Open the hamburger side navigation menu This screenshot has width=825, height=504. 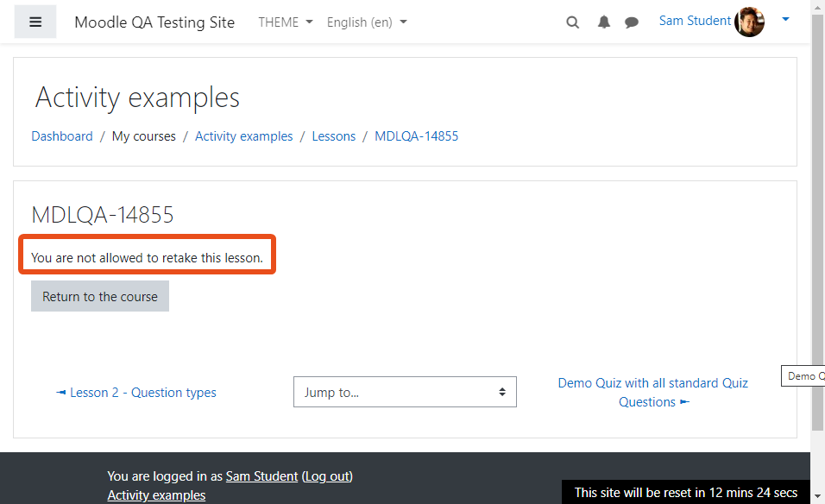click(x=35, y=22)
